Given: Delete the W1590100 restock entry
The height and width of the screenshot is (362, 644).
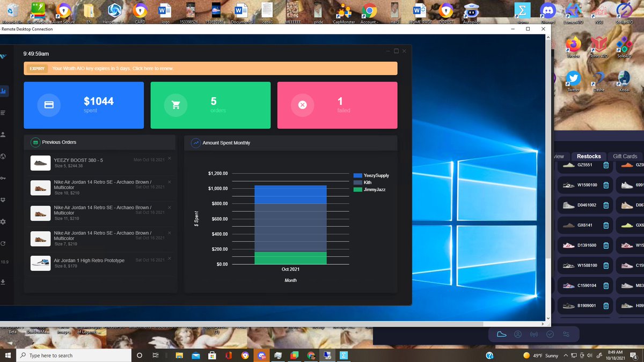Looking at the screenshot, I should click(x=606, y=186).
